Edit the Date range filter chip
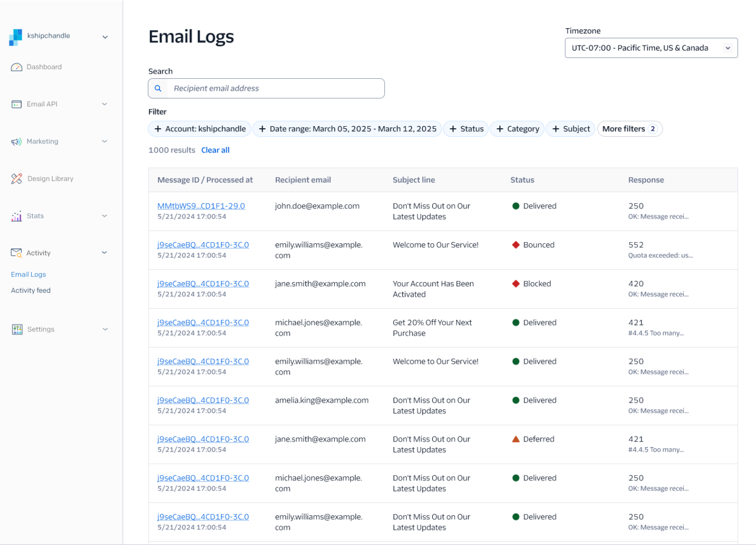Screen dimensions: 756x545 pyautogui.click(x=347, y=129)
